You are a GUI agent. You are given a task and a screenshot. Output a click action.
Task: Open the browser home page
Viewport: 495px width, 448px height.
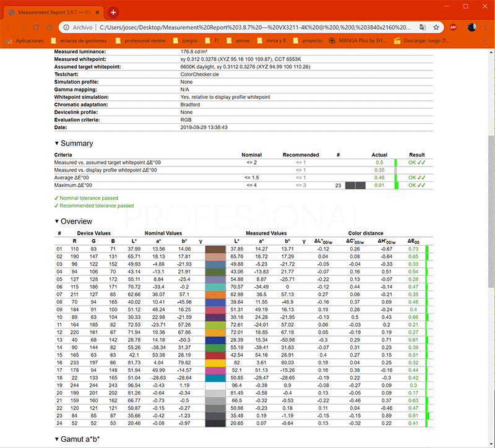[49, 27]
